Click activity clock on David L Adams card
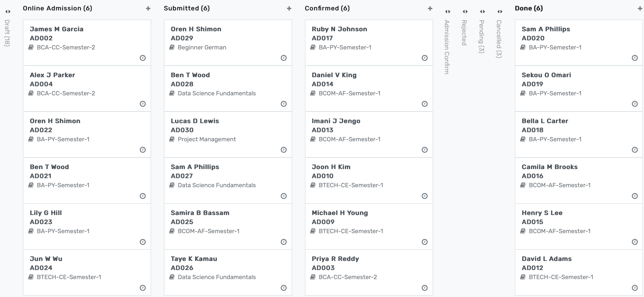644x297 pixels. point(635,288)
